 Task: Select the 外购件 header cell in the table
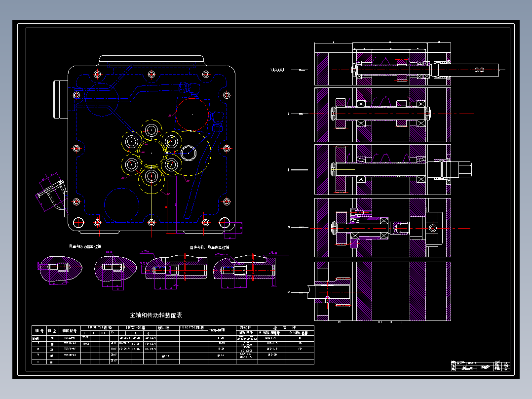click(x=247, y=328)
